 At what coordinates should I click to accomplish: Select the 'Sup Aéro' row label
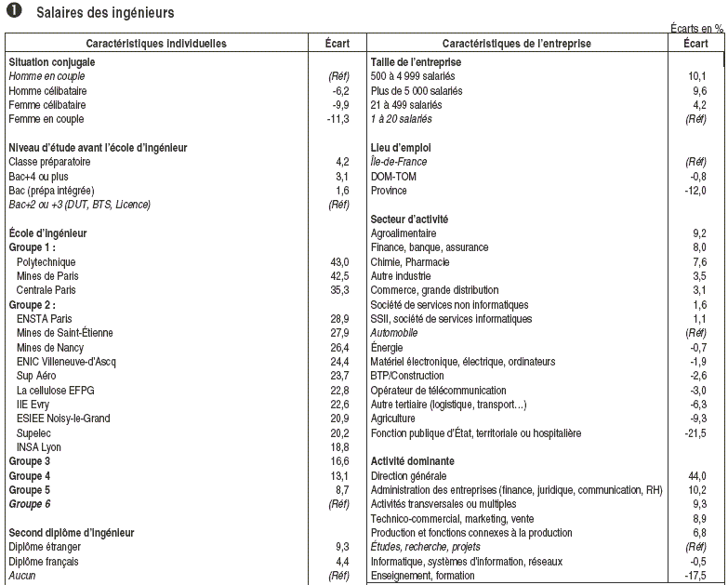point(36,376)
